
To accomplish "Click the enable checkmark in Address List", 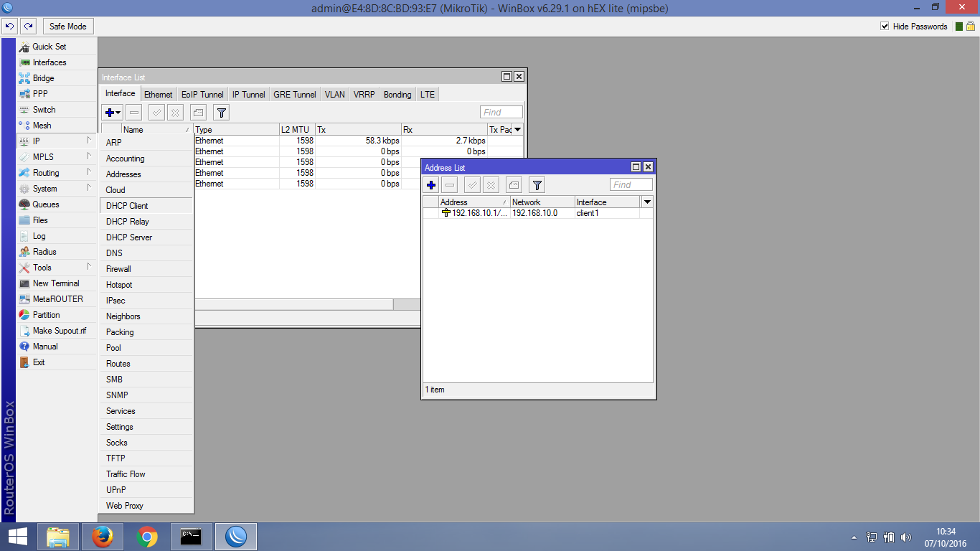I will 473,185.
